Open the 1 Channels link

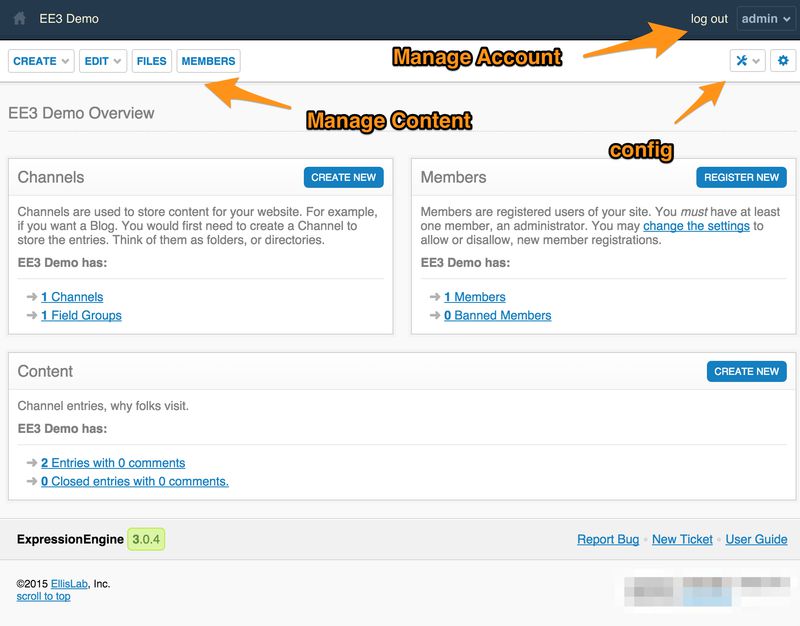click(72, 297)
